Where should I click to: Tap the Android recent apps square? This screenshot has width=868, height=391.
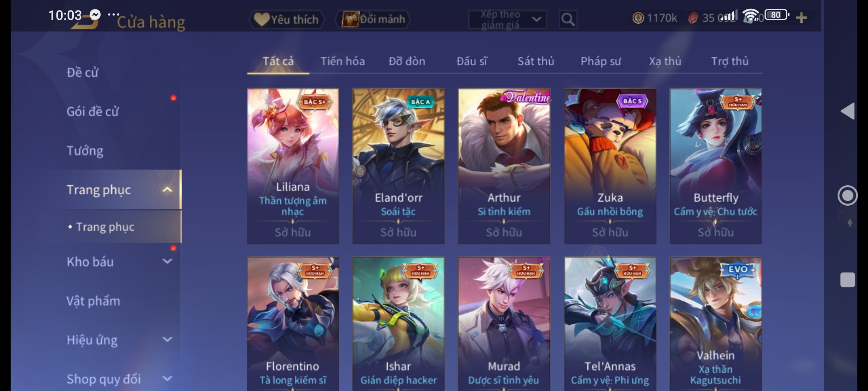tap(847, 279)
